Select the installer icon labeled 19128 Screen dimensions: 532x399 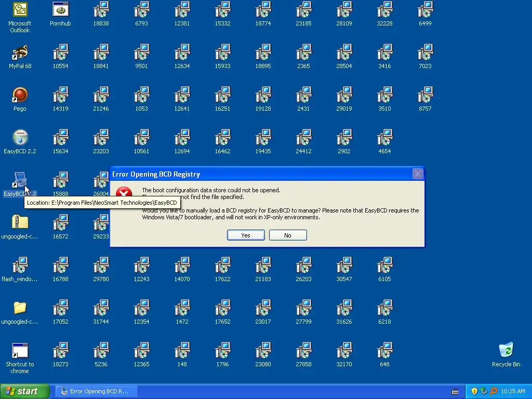point(263,95)
